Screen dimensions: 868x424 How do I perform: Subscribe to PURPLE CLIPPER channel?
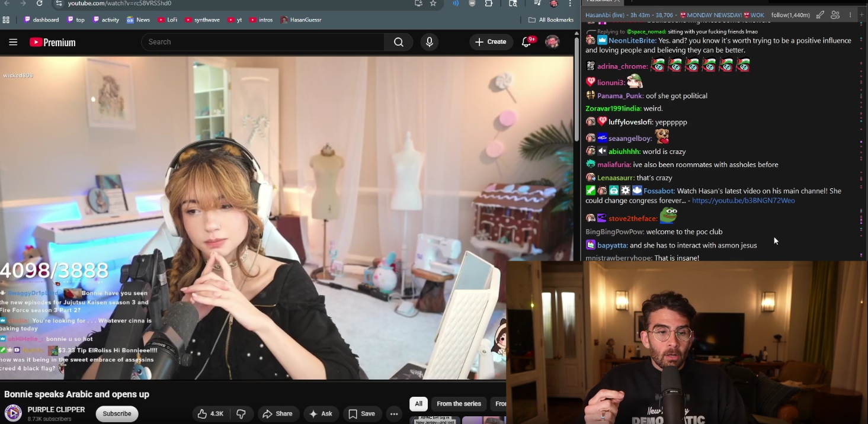pos(117,414)
